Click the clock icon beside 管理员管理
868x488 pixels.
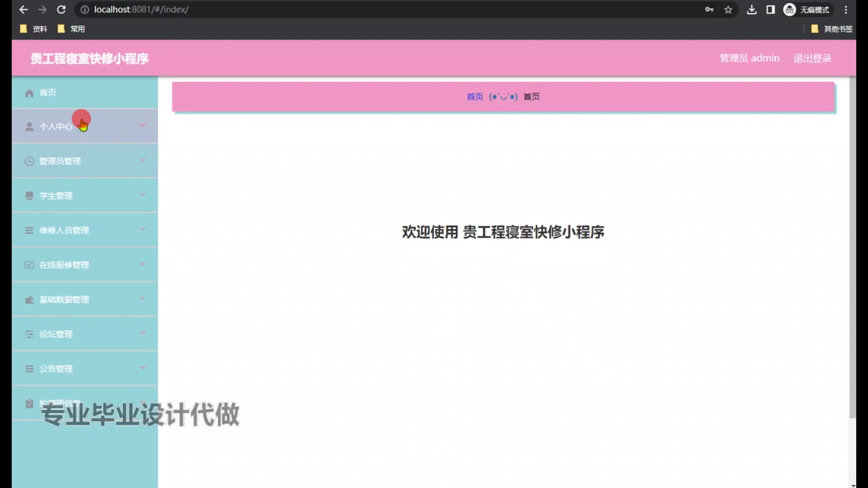click(29, 161)
